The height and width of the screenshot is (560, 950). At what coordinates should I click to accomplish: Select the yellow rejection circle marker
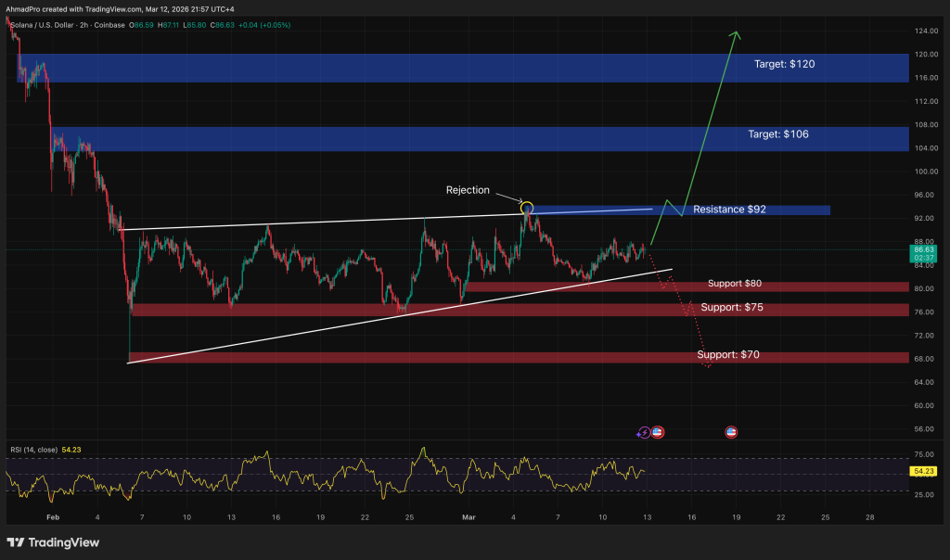pyautogui.click(x=526, y=206)
